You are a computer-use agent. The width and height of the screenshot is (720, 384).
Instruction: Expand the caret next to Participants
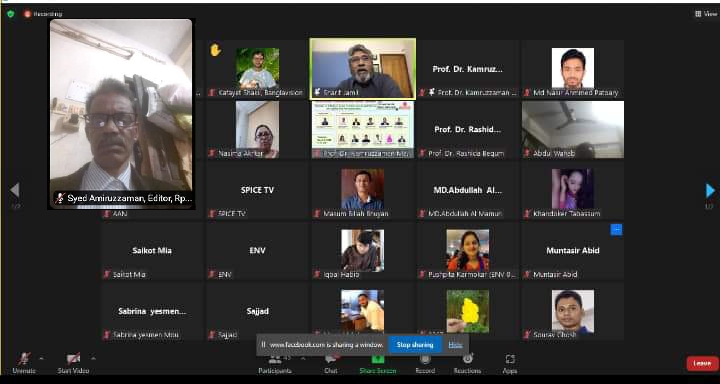(x=303, y=358)
